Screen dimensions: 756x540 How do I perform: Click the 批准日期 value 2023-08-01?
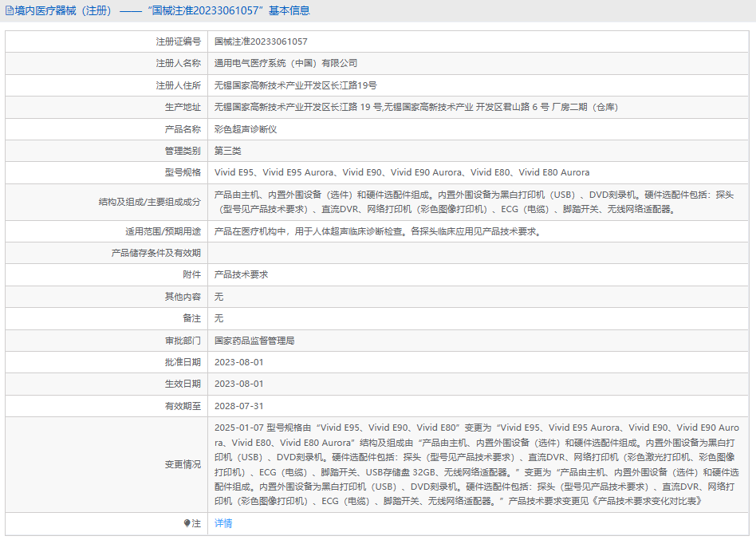point(238,362)
